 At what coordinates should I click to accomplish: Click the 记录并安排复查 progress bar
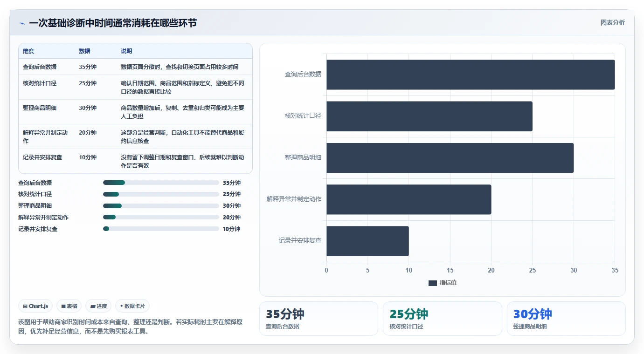click(161, 229)
